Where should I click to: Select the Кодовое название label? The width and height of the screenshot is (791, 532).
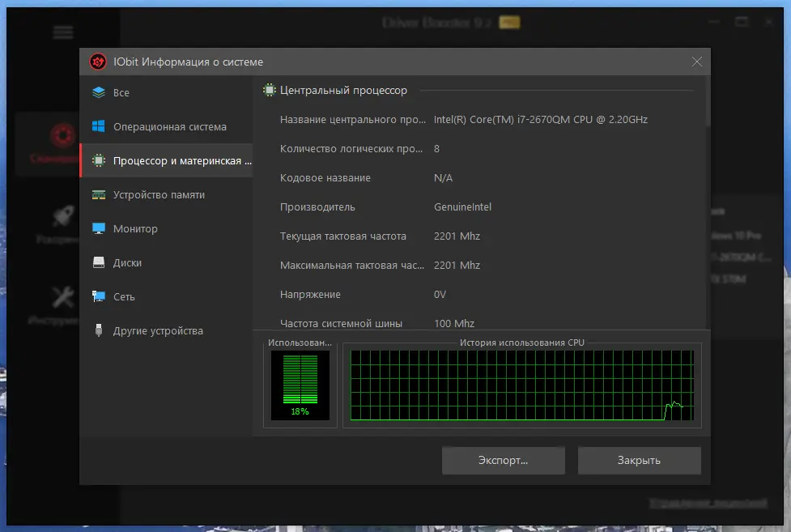[325, 177]
